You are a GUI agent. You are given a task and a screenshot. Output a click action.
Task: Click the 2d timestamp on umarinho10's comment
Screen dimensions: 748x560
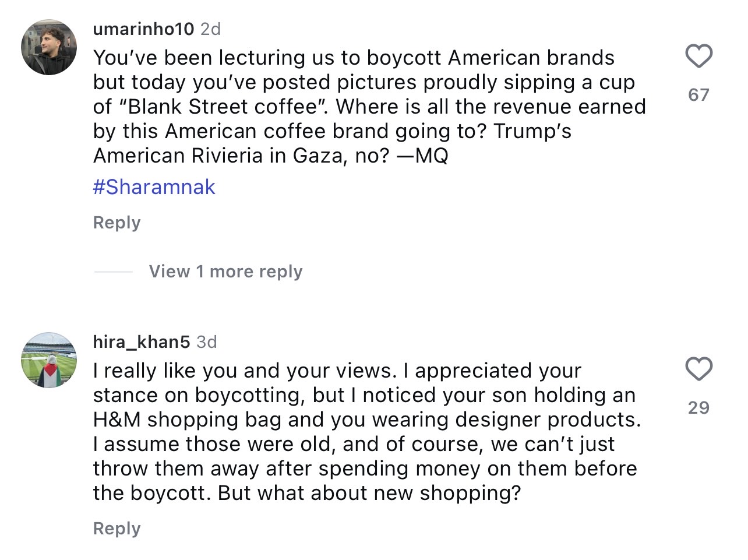click(210, 29)
